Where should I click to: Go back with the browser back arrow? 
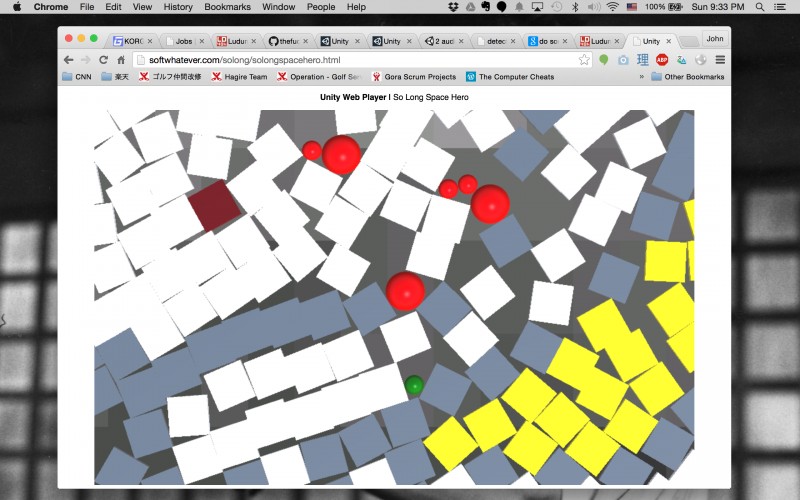point(68,60)
